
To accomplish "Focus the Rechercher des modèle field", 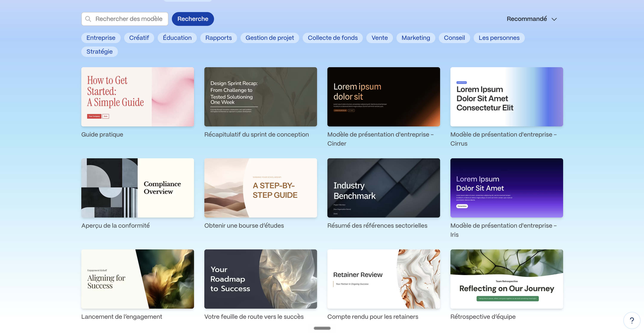I will tap(125, 19).
